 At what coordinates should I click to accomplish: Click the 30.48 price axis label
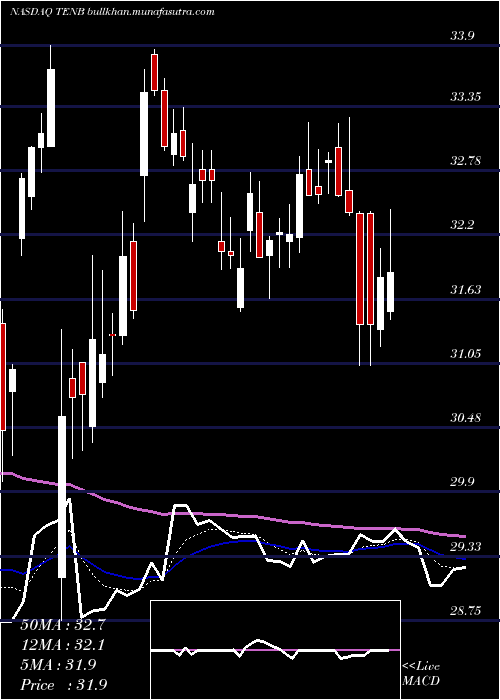466,418
